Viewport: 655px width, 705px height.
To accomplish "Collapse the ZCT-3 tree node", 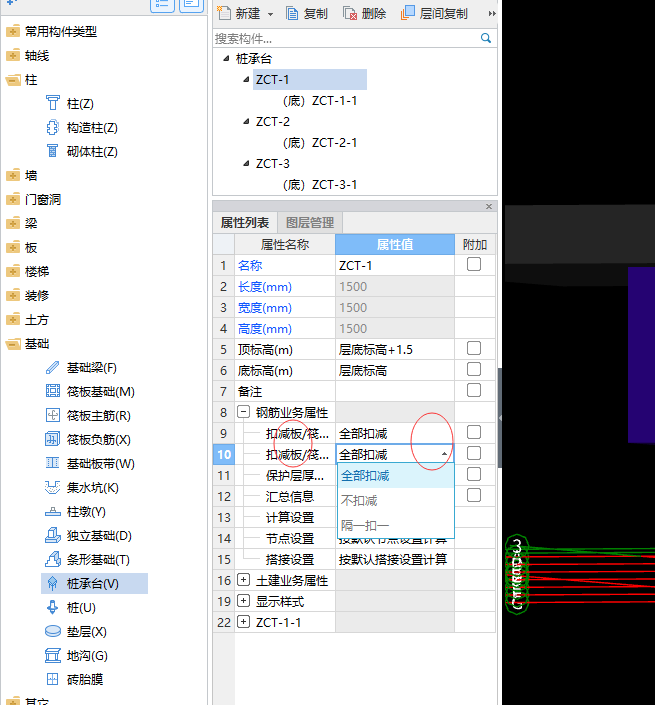I will tap(246, 163).
